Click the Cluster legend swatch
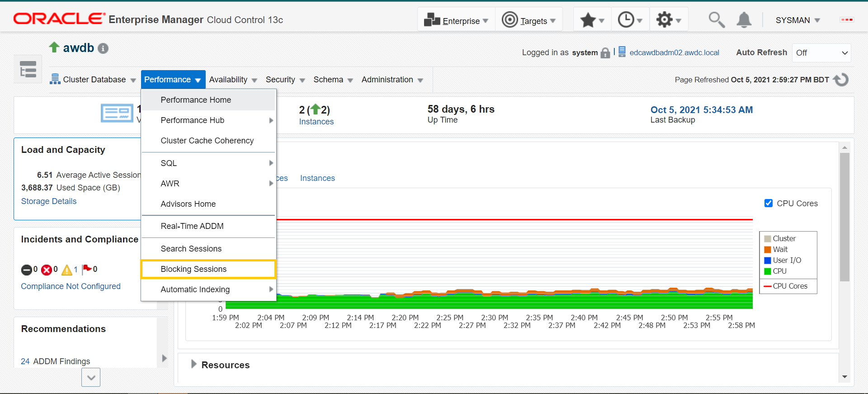868x394 pixels. click(768, 239)
